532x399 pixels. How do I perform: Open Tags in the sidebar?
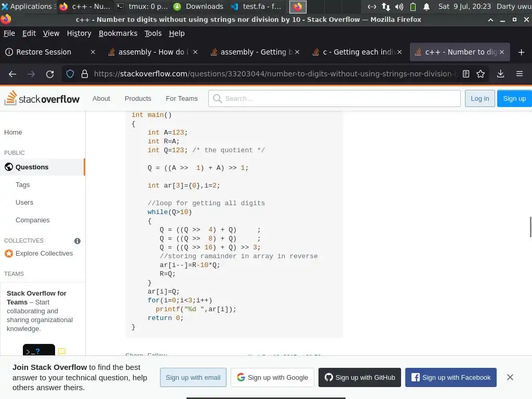[23, 184]
